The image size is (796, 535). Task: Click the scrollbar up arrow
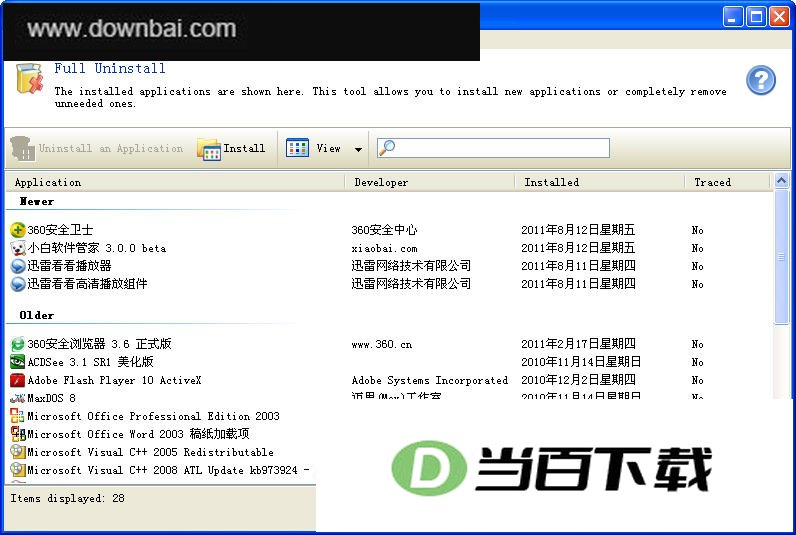[x=782, y=180]
